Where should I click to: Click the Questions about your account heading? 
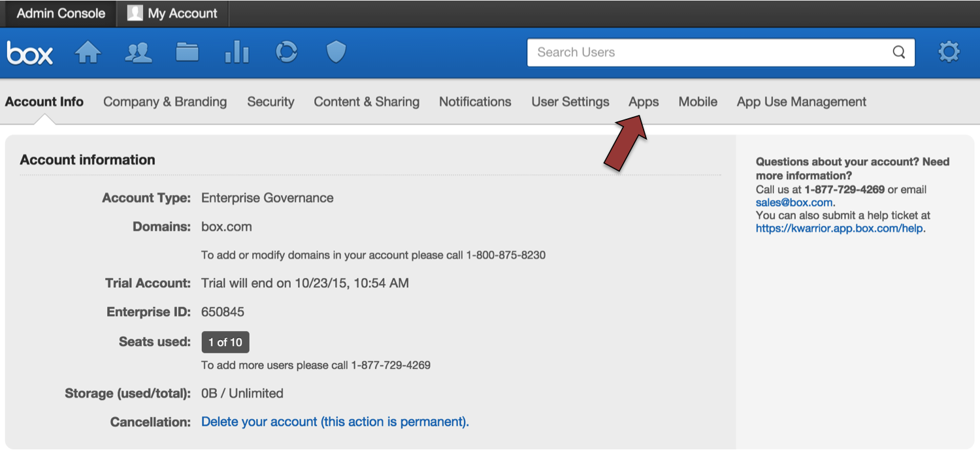pos(853,168)
